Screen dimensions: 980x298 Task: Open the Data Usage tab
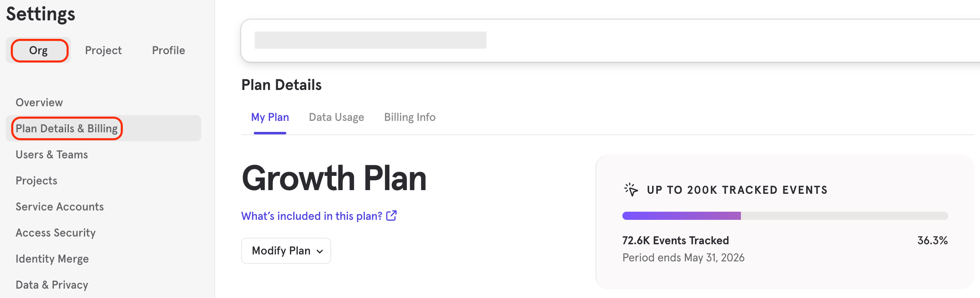coord(336,117)
